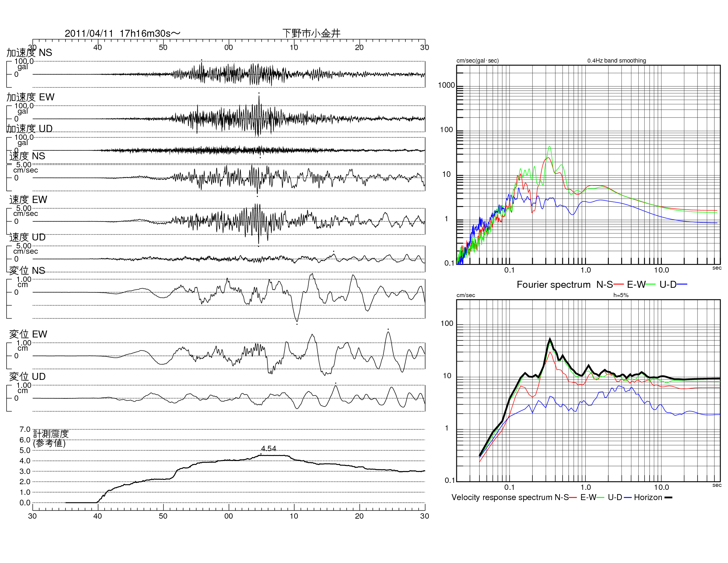Click the red N-S response legend line
This screenshot has height=563, width=728.
pyautogui.click(x=573, y=498)
